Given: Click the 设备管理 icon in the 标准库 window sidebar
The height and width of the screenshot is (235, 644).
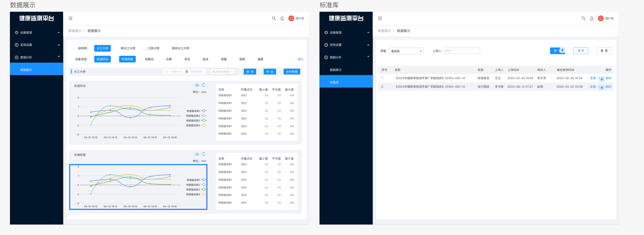Looking at the screenshot, I should tap(326, 33).
